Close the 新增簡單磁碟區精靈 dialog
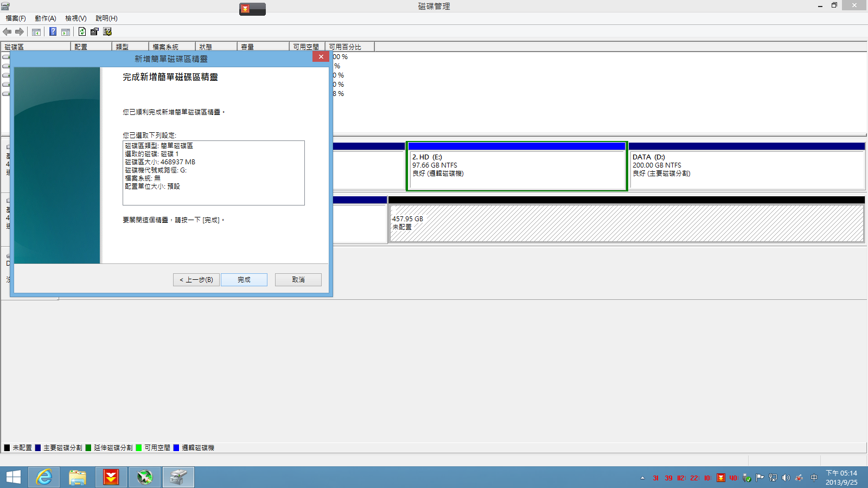This screenshot has height=488, width=868. tap(321, 57)
